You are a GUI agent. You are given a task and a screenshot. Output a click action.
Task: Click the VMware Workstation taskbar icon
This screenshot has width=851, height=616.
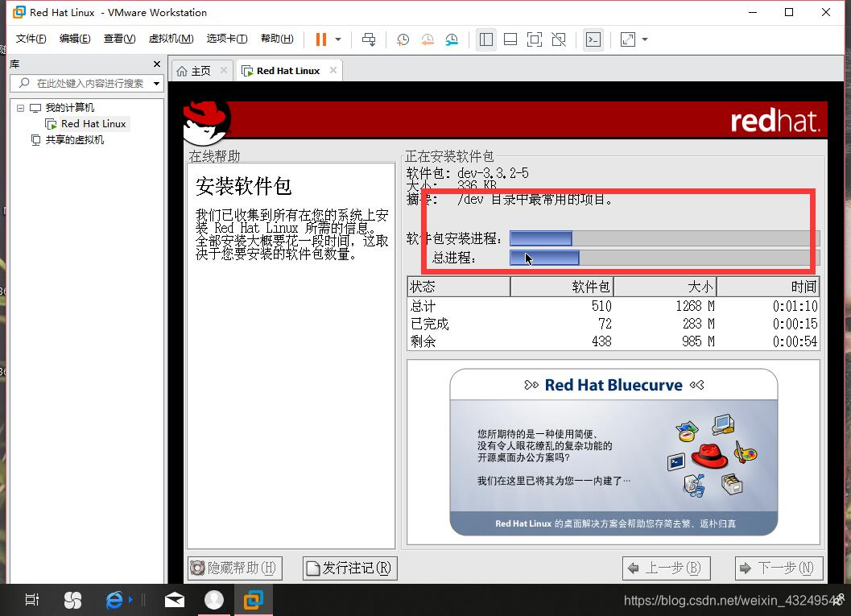click(x=253, y=600)
